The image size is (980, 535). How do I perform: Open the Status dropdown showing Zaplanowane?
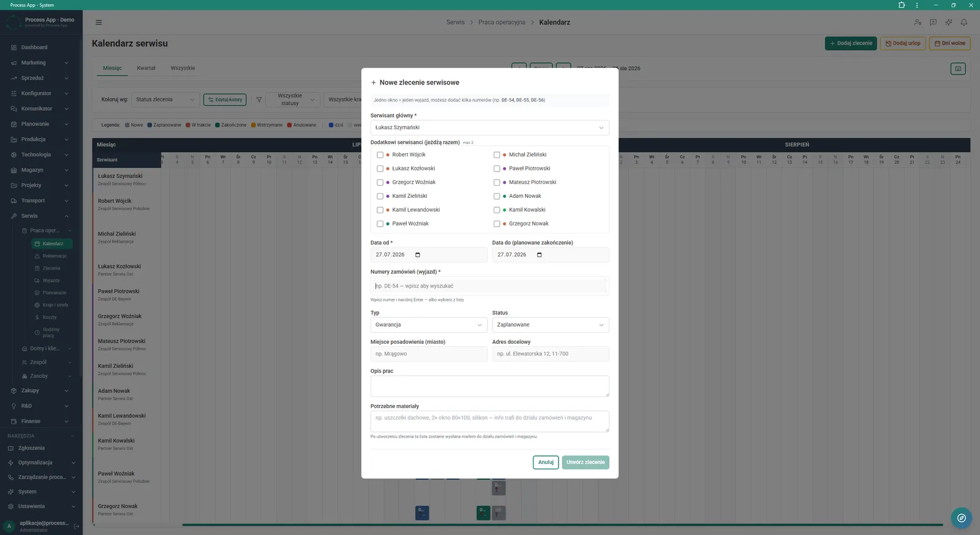pos(551,325)
